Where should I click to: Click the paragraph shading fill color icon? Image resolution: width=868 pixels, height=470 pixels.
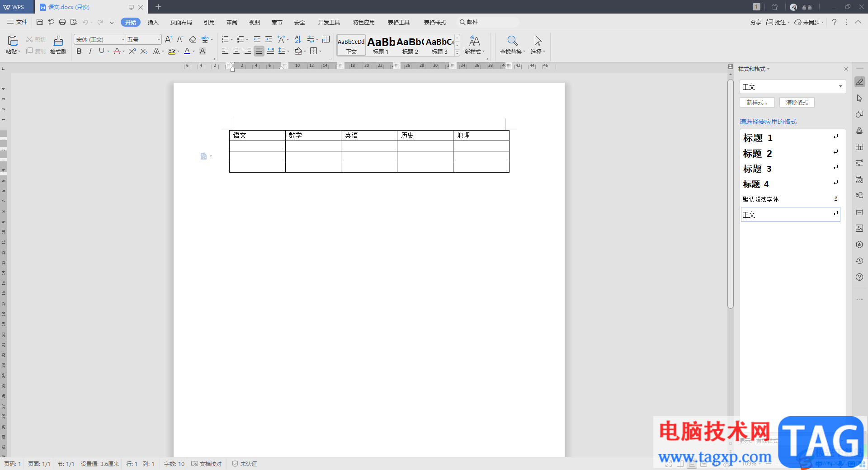pyautogui.click(x=298, y=51)
